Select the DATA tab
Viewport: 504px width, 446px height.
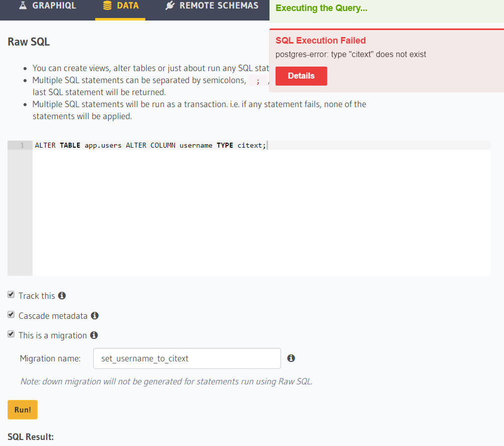[x=120, y=6]
